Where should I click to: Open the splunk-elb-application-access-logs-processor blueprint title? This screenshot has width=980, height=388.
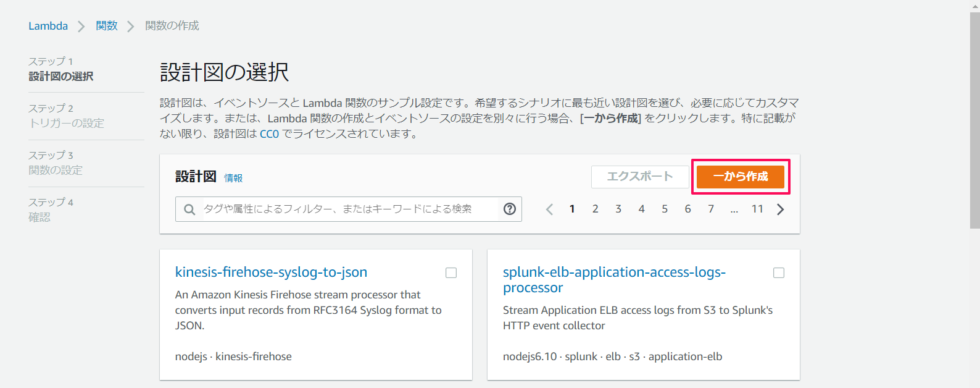(x=614, y=280)
